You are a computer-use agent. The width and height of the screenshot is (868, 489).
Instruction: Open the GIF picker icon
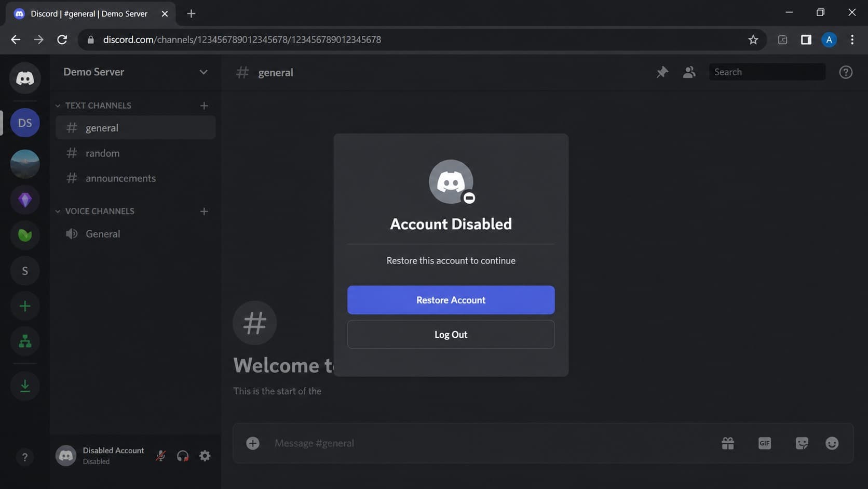pos(765,443)
